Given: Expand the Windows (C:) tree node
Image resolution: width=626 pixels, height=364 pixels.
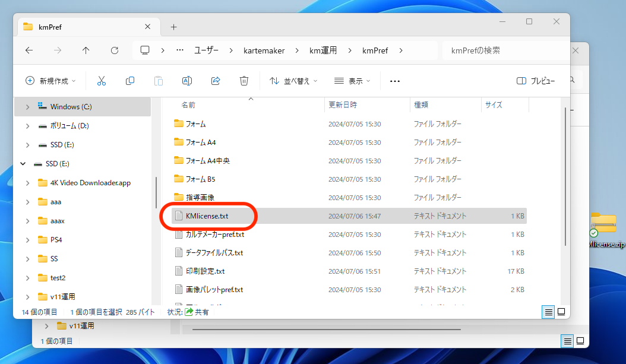Looking at the screenshot, I should pyautogui.click(x=27, y=107).
